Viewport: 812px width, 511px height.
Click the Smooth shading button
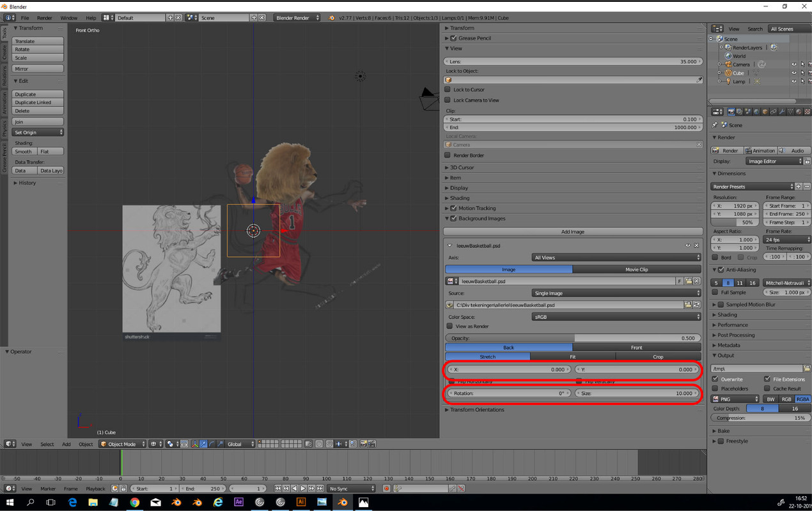click(x=24, y=151)
